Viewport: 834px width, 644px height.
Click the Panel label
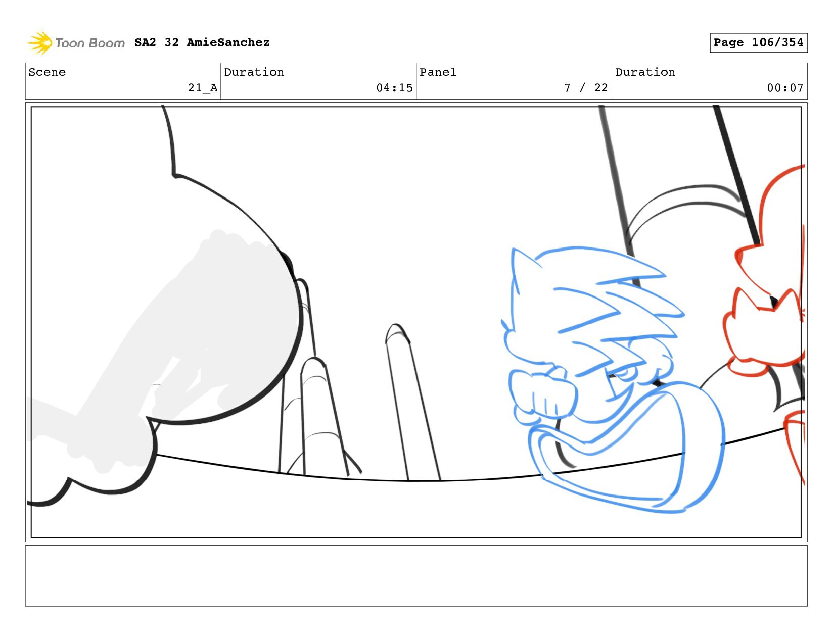pos(438,72)
